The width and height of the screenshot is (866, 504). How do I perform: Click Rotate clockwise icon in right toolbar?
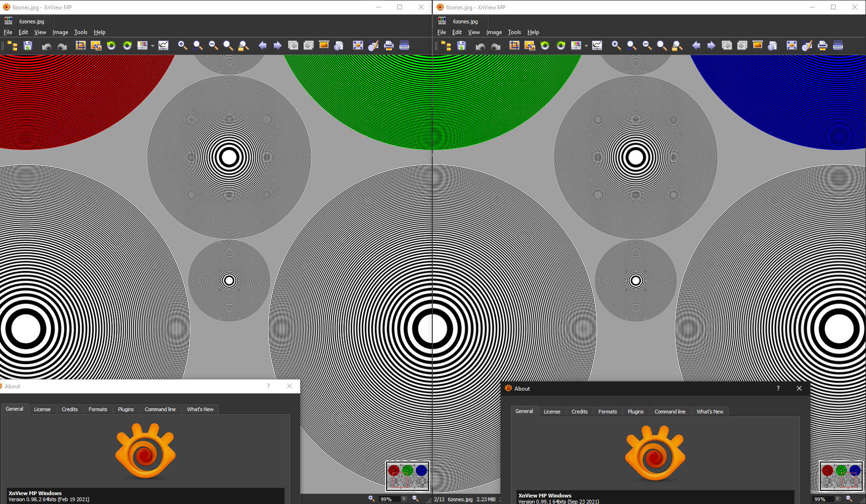point(561,45)
